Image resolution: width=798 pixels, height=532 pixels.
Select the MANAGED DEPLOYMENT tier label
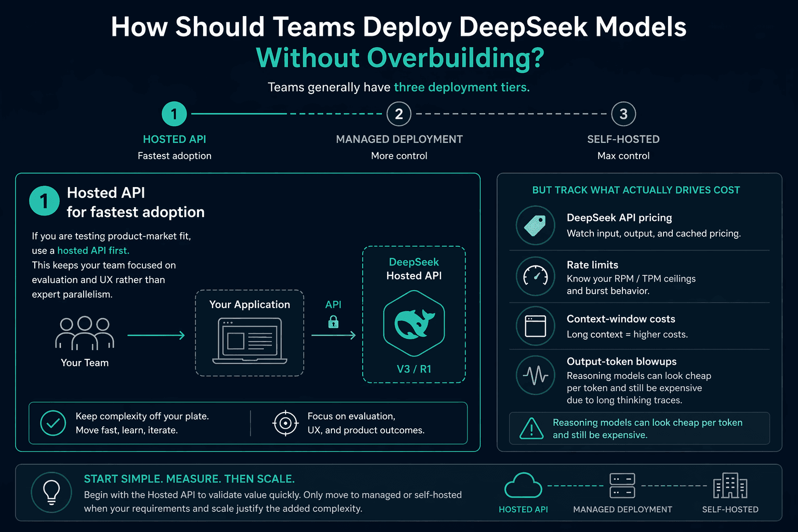click(399, 139)
